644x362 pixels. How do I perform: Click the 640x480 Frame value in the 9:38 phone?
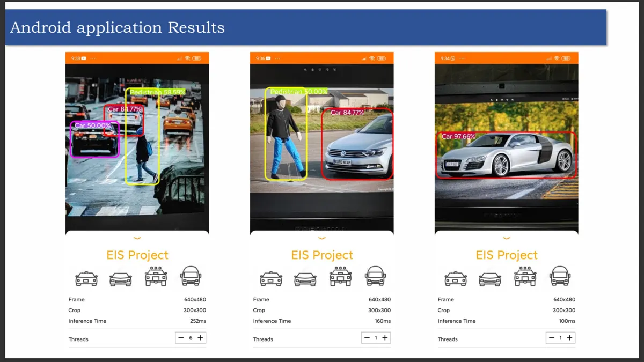195,300
